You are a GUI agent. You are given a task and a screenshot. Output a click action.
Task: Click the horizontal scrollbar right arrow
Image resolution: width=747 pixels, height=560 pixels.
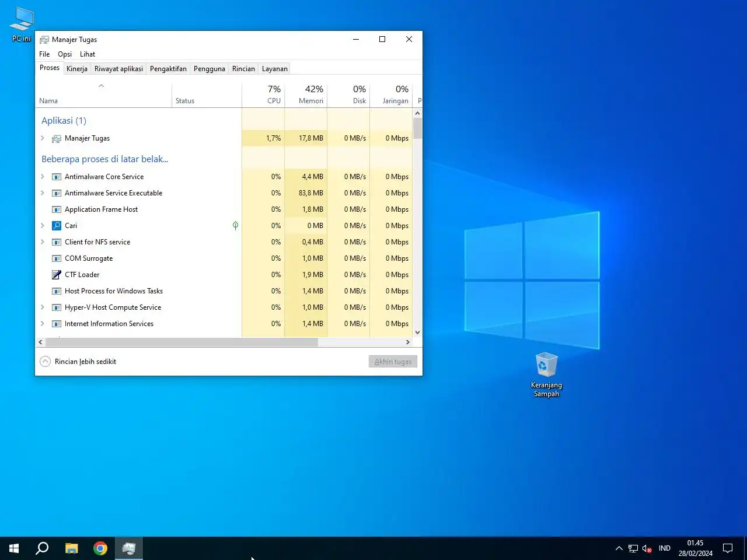coord(408,342)
